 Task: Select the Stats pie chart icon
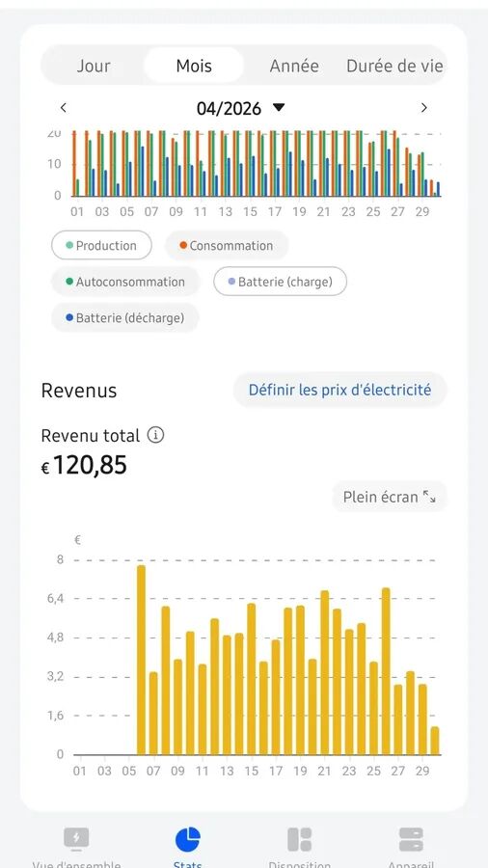click(187, 840)
